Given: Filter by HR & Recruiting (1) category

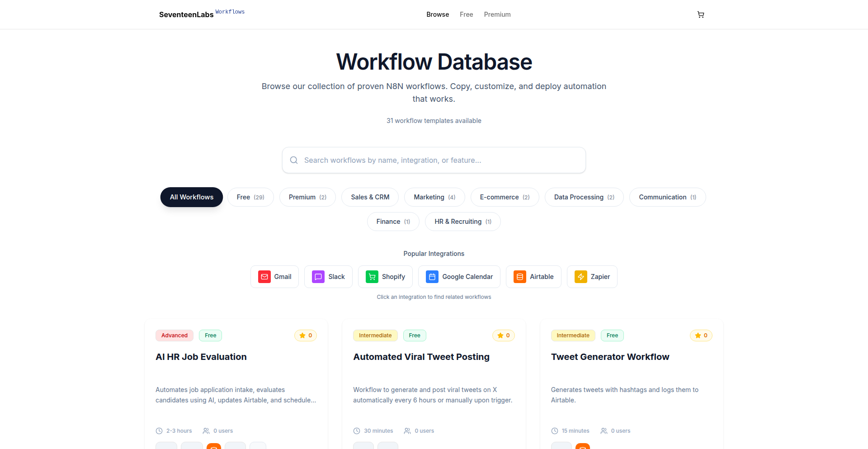Looking at the screenshot, I should 463,222.
